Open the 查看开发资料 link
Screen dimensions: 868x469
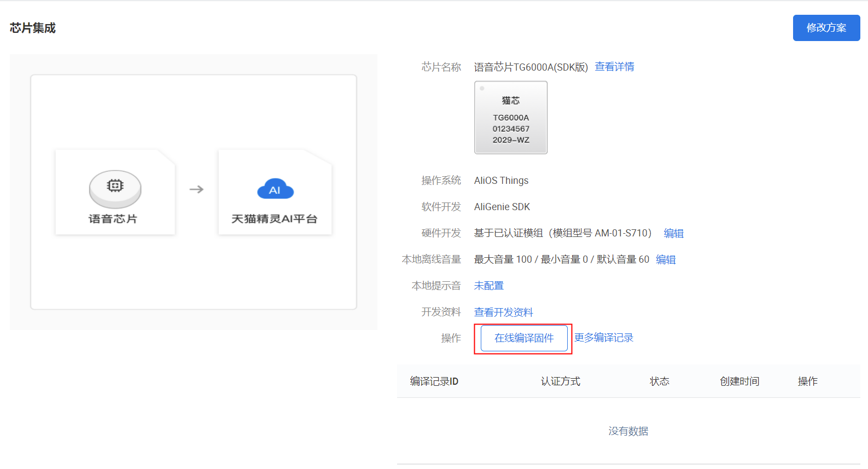pyautogui.click(x=503, y=312)
